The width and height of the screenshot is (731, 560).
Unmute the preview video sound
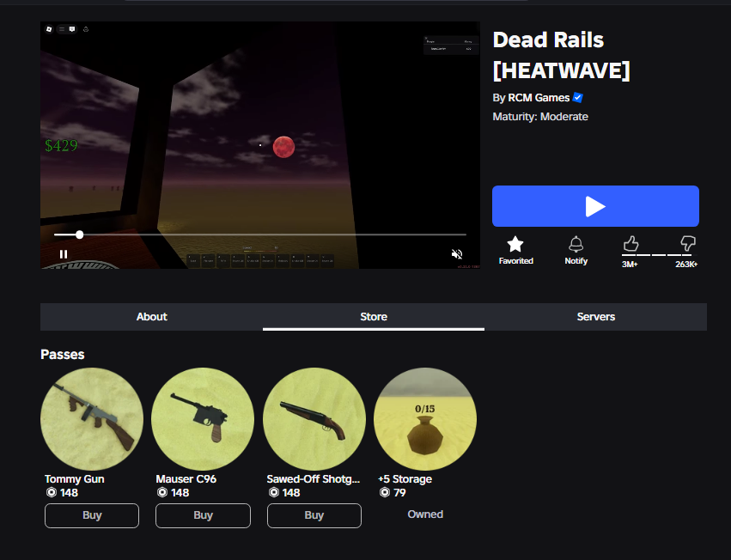457,254
